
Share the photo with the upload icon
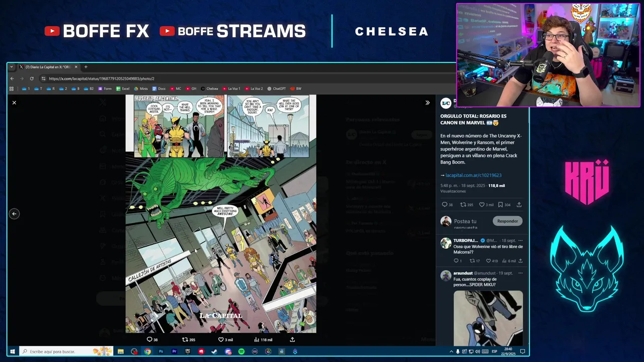pos(292,340)
